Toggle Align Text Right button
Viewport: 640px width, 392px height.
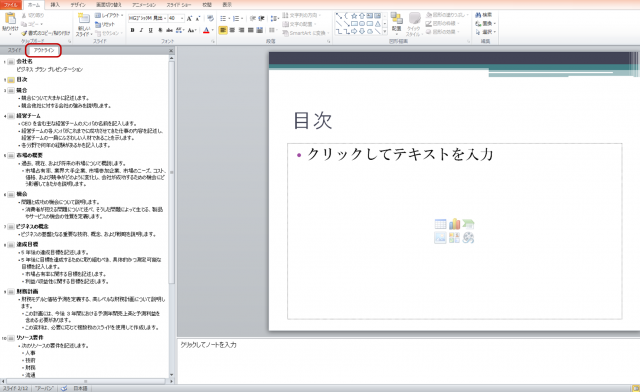241,30
